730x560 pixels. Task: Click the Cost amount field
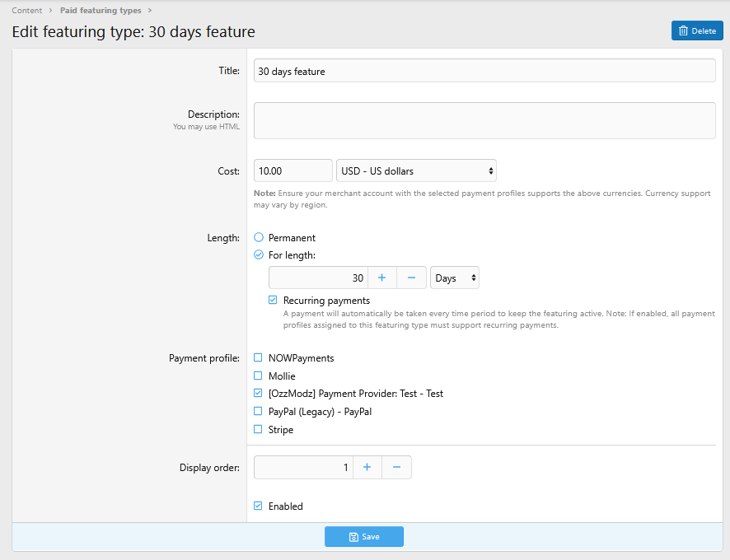[x=292, y=170]
